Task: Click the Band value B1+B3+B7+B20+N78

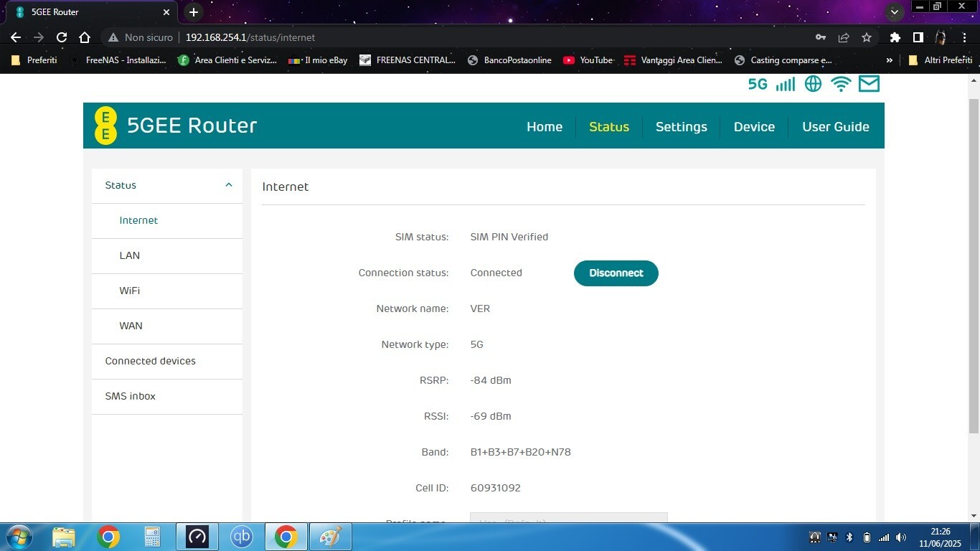Action: (x=521, y=452)
